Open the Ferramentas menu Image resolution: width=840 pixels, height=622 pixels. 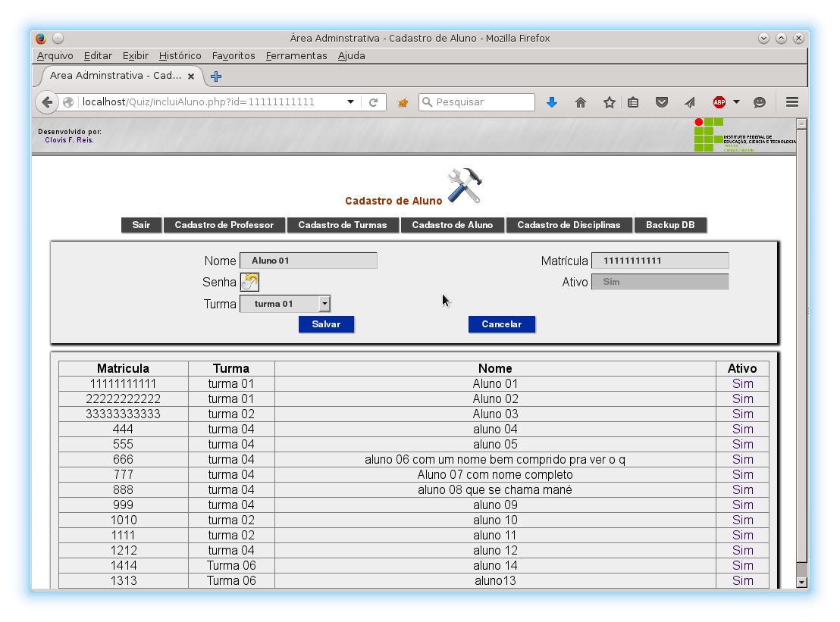(296, 55)
